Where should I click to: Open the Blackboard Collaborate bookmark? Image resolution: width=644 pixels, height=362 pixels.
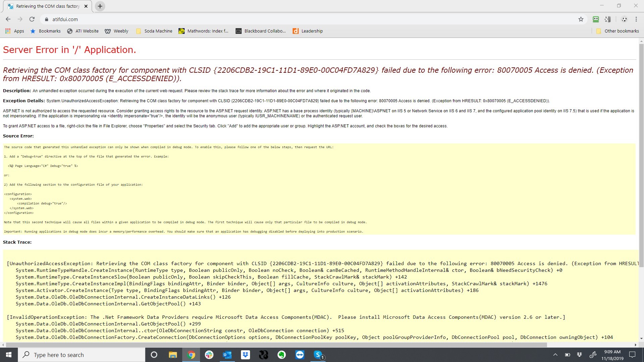pos(261,31)
